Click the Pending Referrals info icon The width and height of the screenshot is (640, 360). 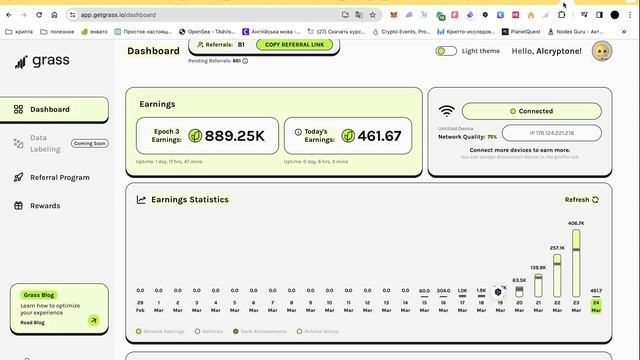pyautogui.click(x=245, y=61)
